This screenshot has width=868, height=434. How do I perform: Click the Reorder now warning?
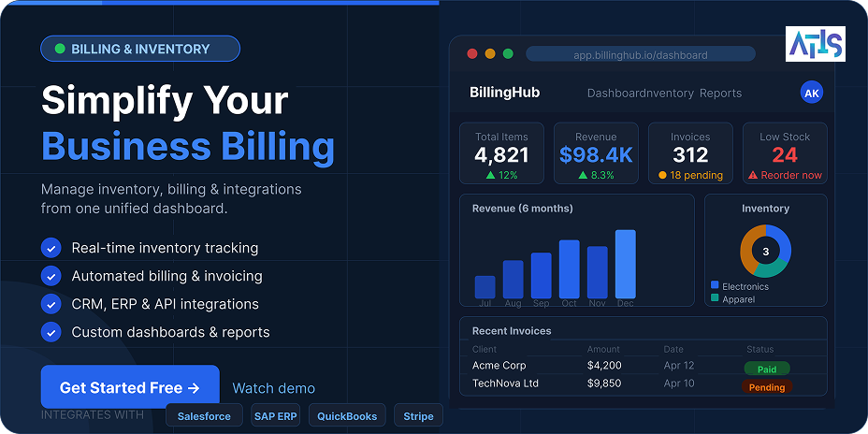(785, 175)
